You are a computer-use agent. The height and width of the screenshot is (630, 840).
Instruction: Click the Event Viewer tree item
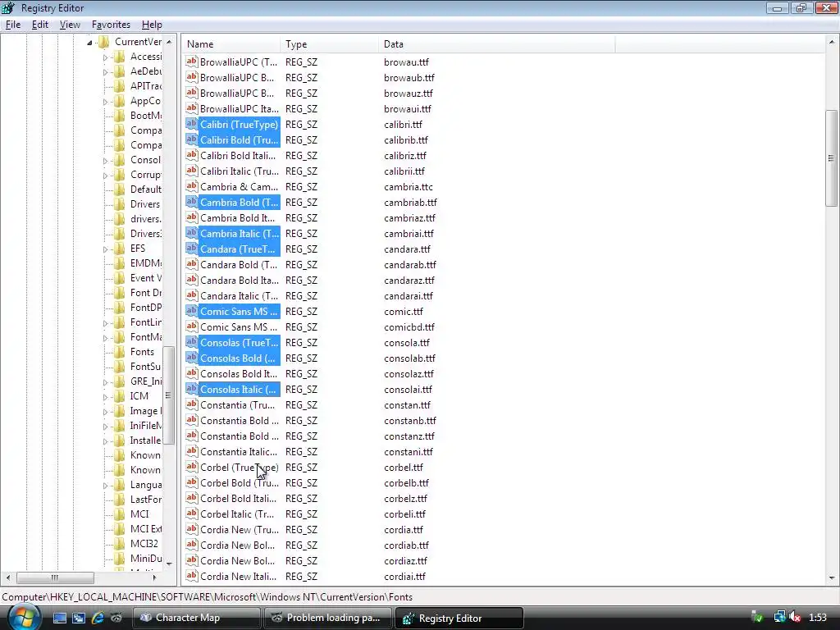145,278
